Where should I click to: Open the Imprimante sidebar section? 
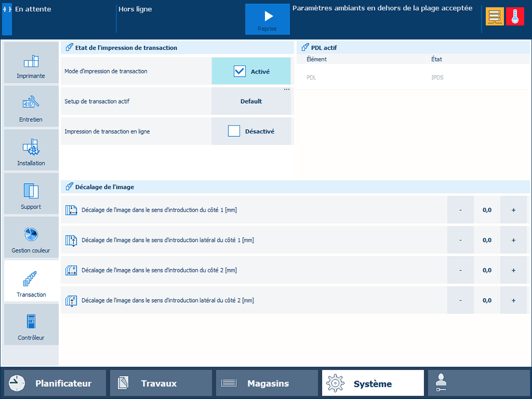31,64
